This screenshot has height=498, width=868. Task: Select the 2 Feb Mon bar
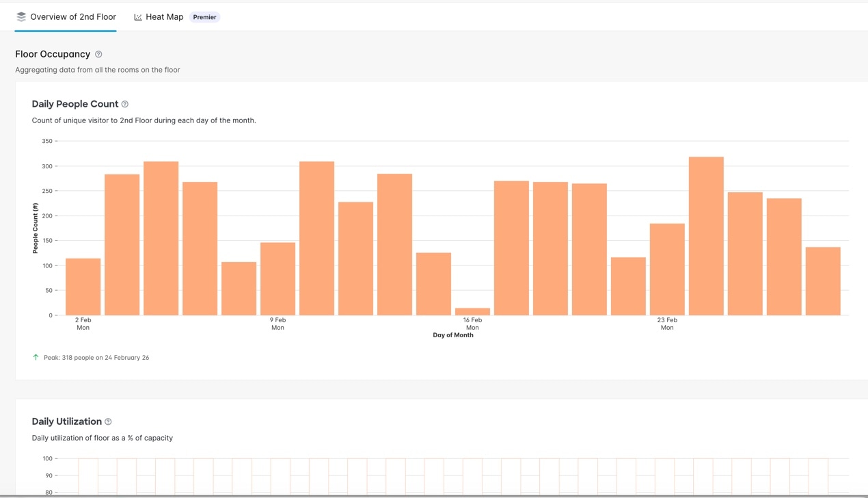coord(83,287)
